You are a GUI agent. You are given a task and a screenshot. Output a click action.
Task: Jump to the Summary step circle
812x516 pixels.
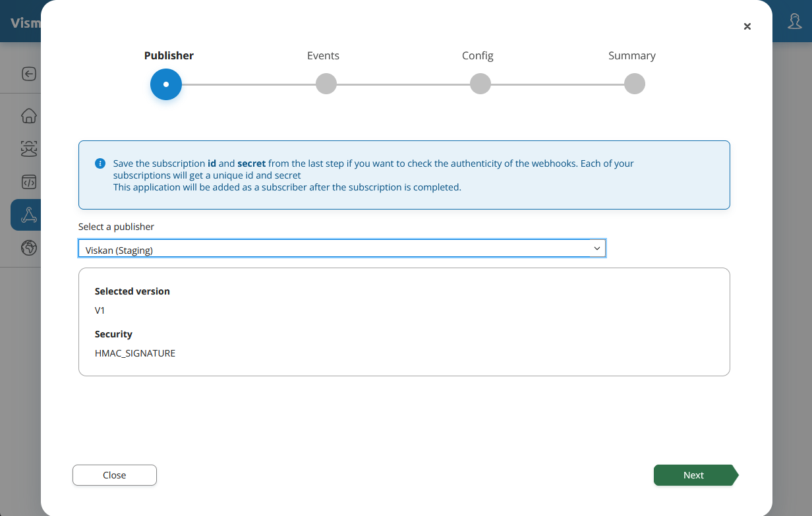pos(635,84)
